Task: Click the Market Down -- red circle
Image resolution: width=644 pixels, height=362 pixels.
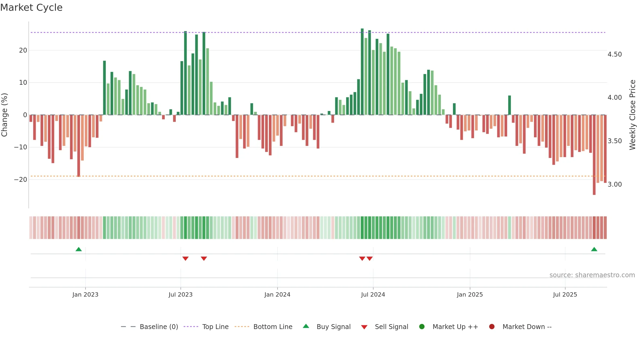Action: [492, 327]
